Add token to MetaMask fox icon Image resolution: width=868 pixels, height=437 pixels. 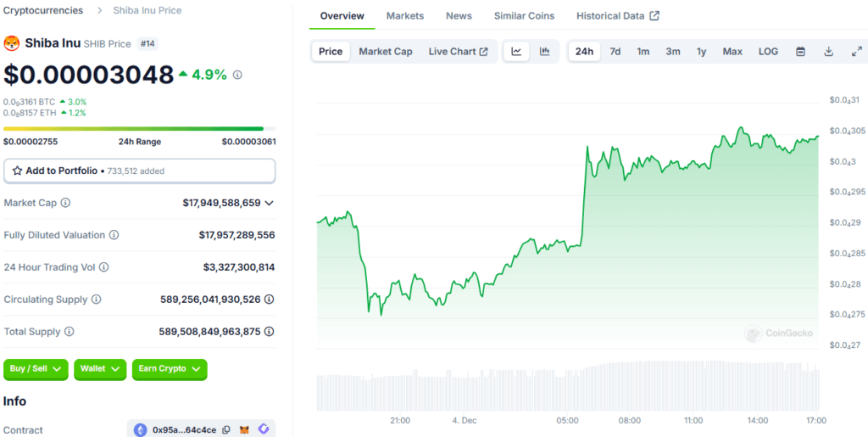(244, 430)
